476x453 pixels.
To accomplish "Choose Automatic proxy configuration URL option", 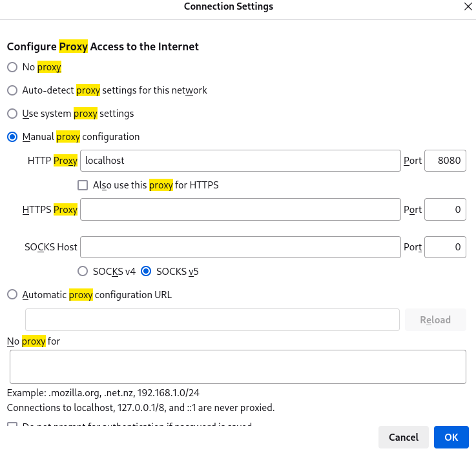I will coord(12,295).
